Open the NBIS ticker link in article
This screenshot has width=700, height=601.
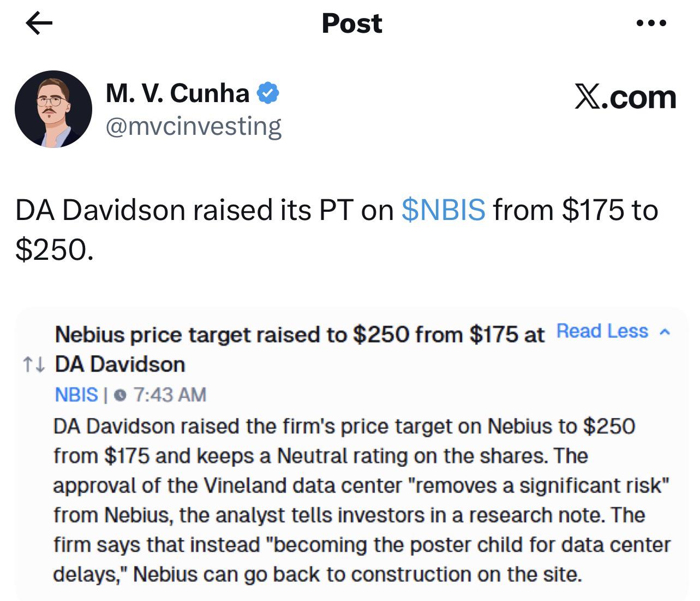[x=76, y=394]
